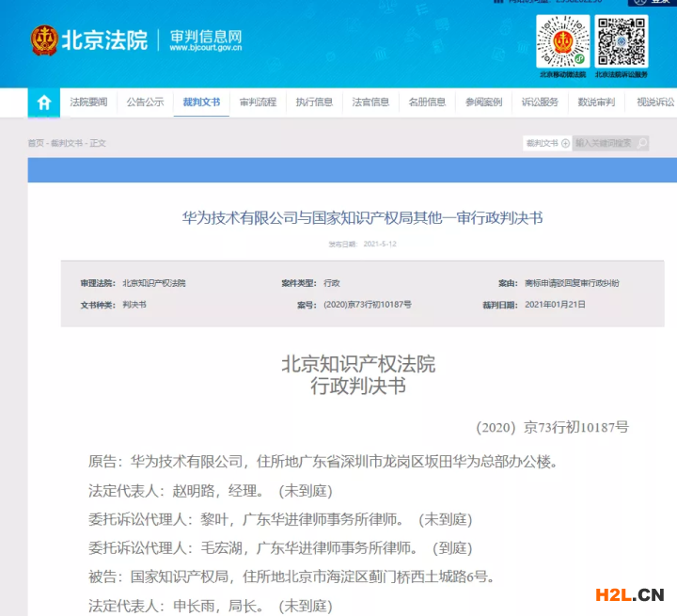This screenshot has height=616, width=677.
Task: Open the 执行信息 menu item
Action: tap(314, 103)
